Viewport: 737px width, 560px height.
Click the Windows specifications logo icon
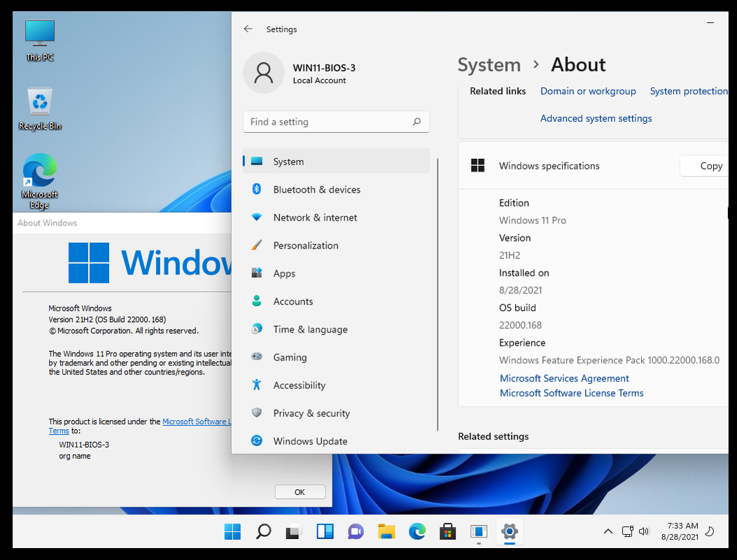click(x=477, y=165)
